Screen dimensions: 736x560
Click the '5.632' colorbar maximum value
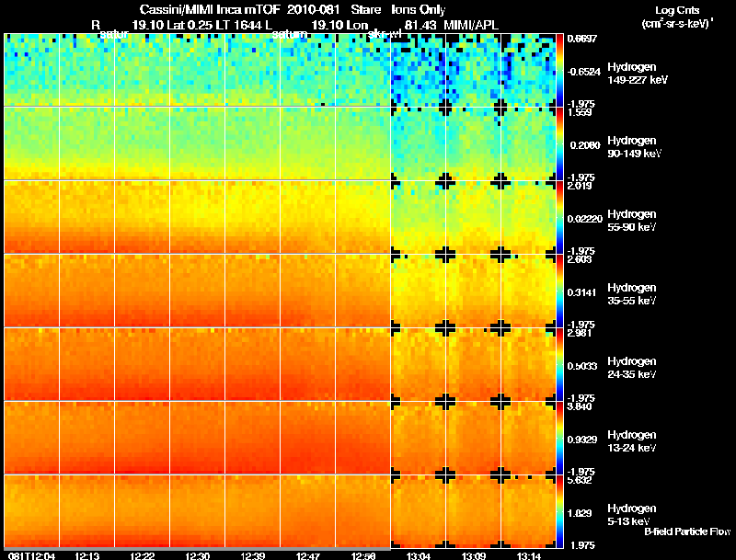[580, 480]
